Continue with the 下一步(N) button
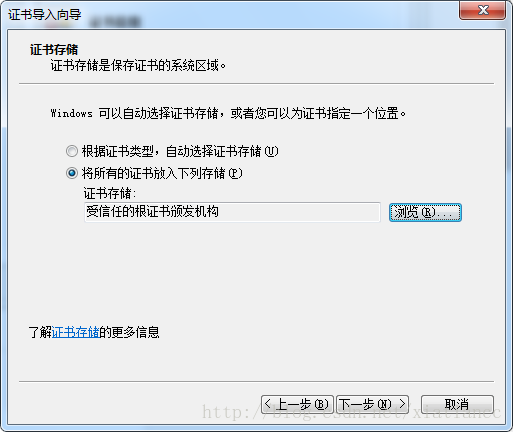 click(372, 404)
